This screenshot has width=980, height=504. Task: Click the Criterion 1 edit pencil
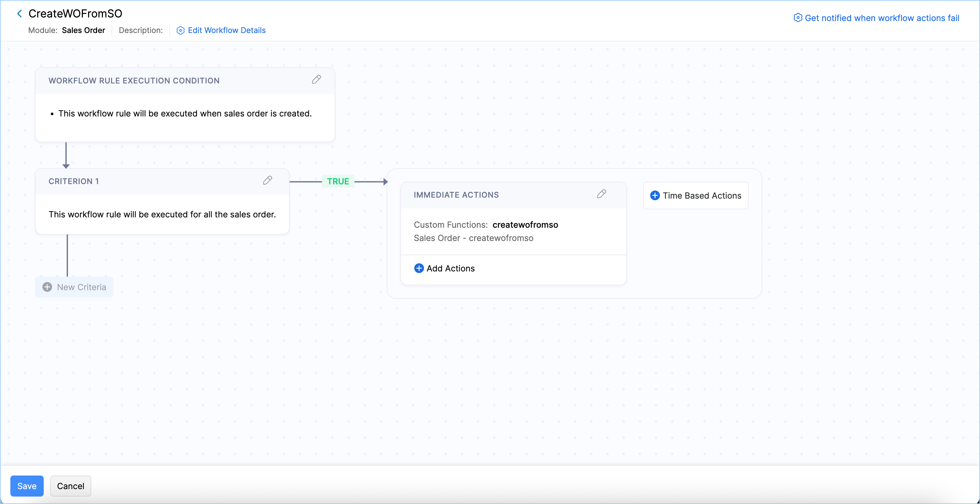267,180
